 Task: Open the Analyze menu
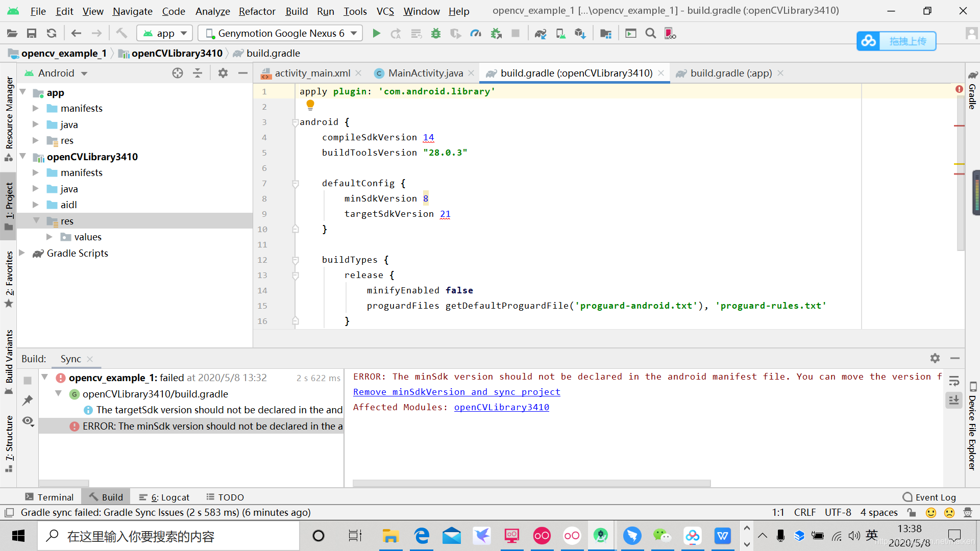pos(212,11)
